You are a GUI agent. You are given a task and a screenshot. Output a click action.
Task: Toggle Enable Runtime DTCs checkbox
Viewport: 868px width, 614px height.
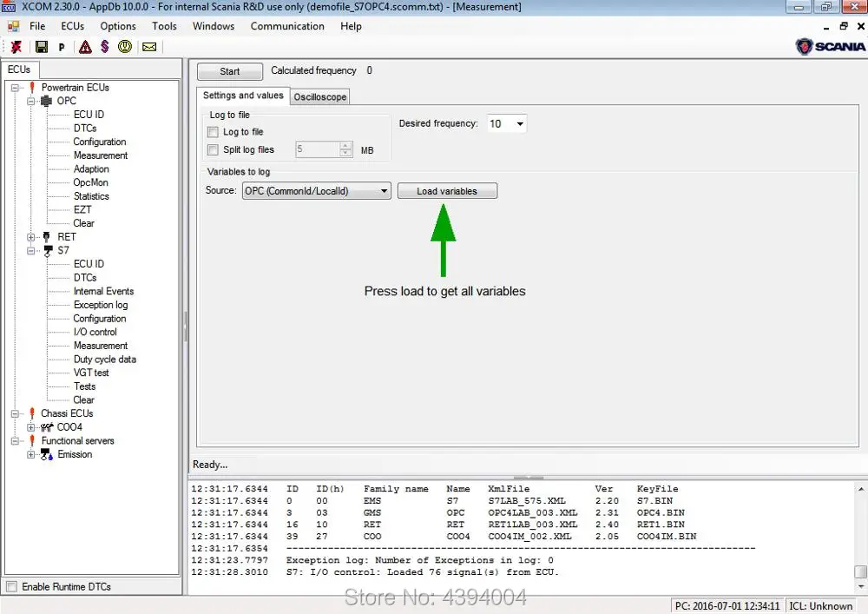[x=11, y=587]
